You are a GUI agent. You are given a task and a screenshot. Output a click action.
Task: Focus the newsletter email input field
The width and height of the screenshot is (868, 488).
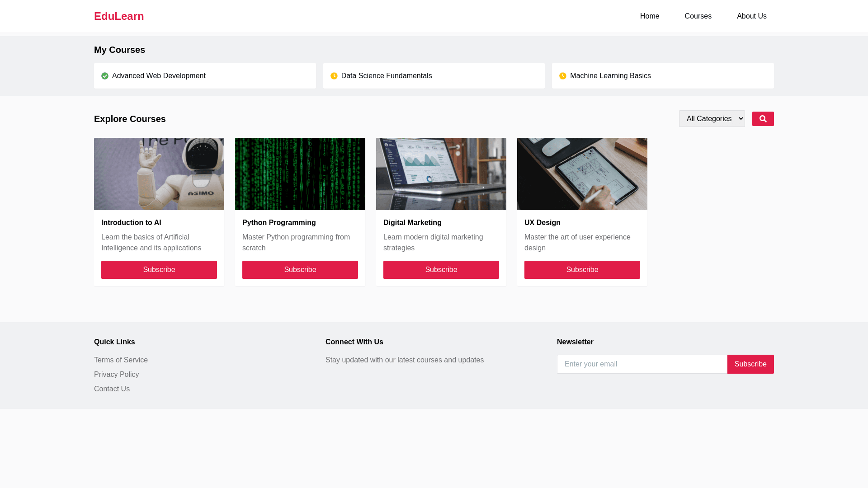(x=642, y=364)
